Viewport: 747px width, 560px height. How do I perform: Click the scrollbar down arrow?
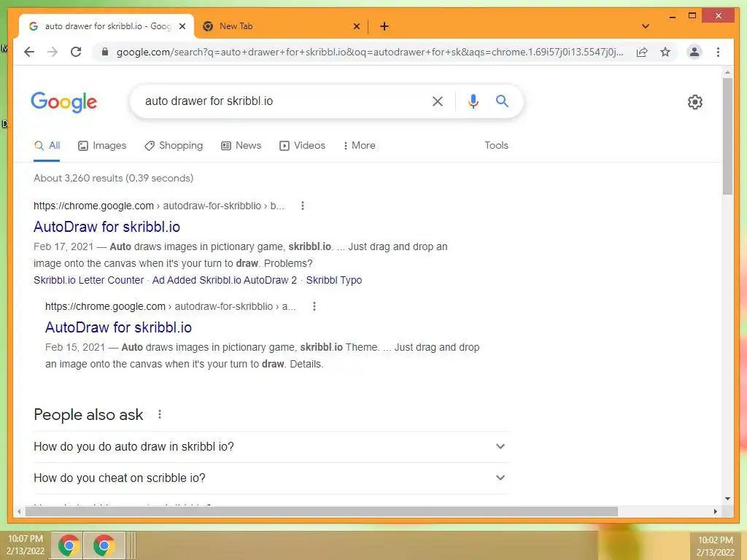pos(727,499)
